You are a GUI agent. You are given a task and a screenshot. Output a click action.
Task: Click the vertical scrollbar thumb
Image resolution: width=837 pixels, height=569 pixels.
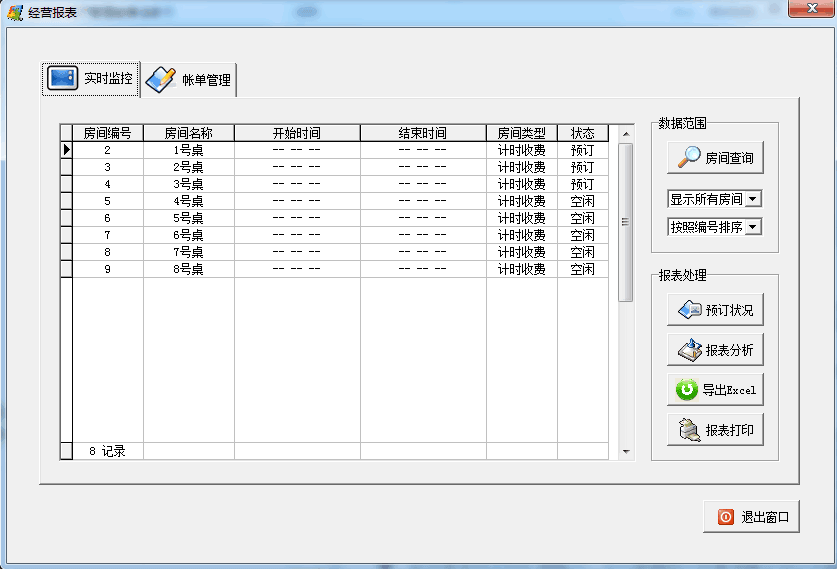coord(626,222)
